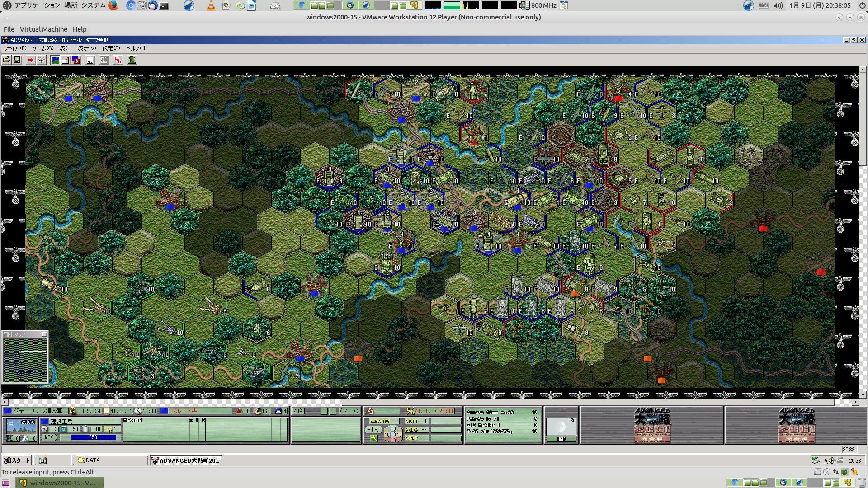Click the open file folder toolbar icon
This screenshot has width=868, height=488.
coord(7,60)
